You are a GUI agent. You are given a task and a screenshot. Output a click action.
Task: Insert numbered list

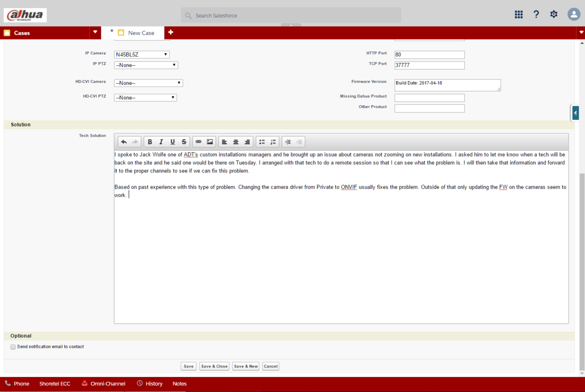coord(273,142)
